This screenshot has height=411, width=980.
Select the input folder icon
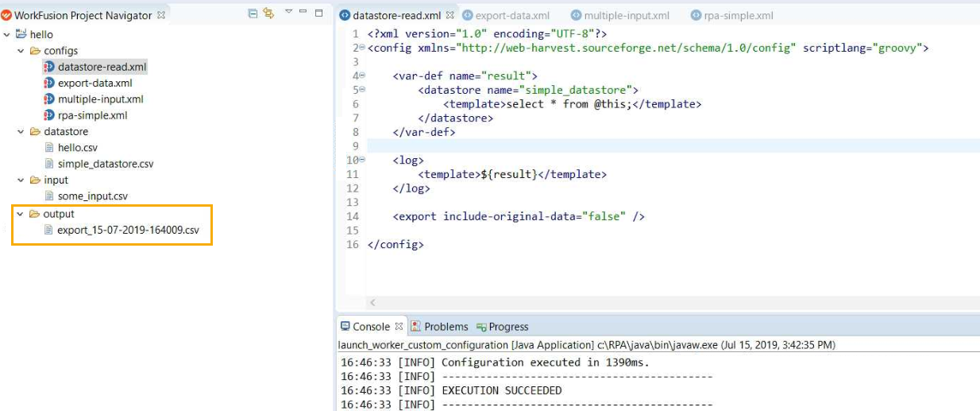click(x=35, y=180)
